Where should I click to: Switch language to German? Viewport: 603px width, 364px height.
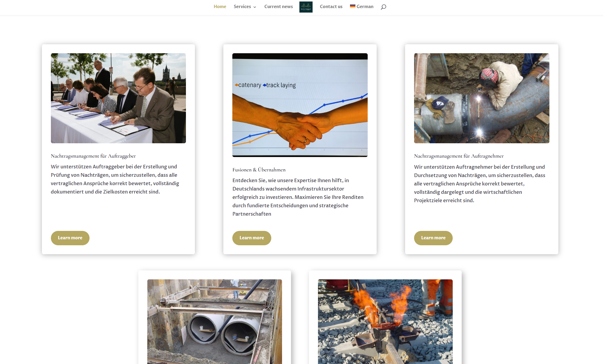tap(365, 7)
